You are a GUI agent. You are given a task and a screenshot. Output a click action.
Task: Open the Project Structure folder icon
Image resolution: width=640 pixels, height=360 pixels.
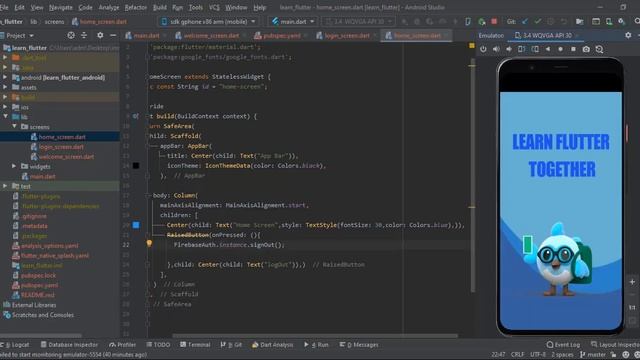coord(580,21)
